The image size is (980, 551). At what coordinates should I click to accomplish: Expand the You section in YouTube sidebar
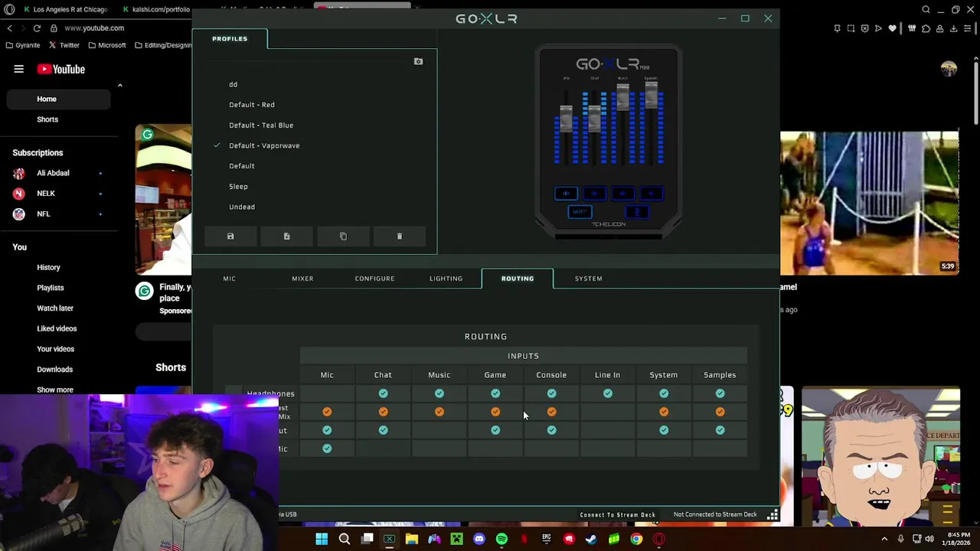[x=20, y=247]
